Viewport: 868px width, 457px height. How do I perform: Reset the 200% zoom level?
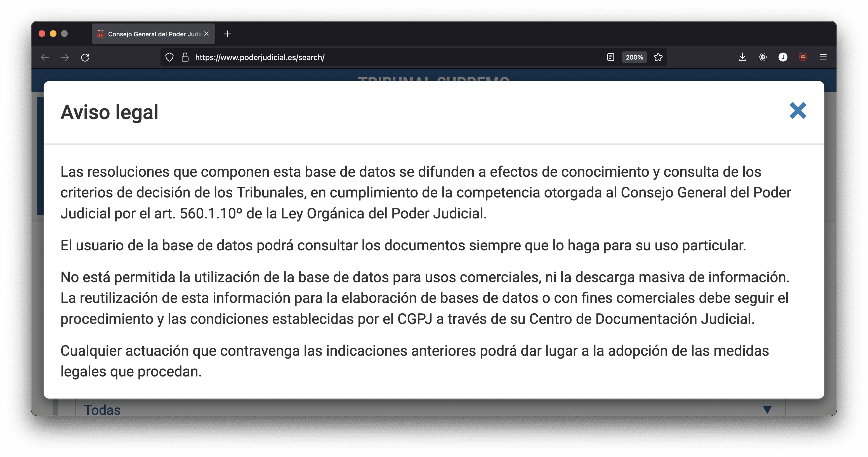pos(634,57)
